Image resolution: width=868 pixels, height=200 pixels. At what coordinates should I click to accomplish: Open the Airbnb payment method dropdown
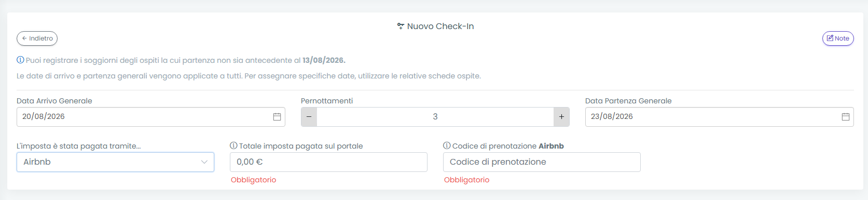[x=115, y=162]
